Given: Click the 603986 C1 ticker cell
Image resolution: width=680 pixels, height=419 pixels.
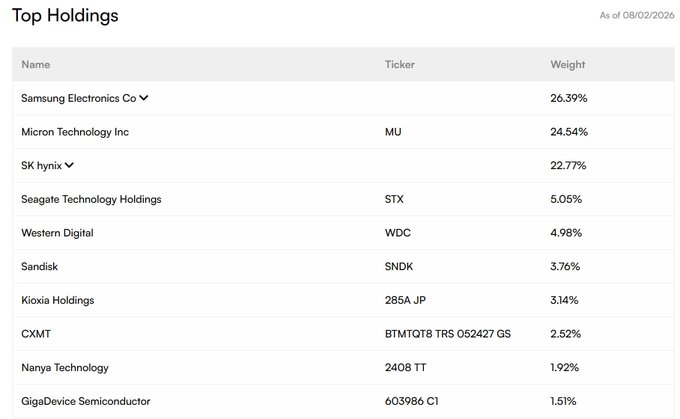Looking at the screenshot, I should point(412,401).
